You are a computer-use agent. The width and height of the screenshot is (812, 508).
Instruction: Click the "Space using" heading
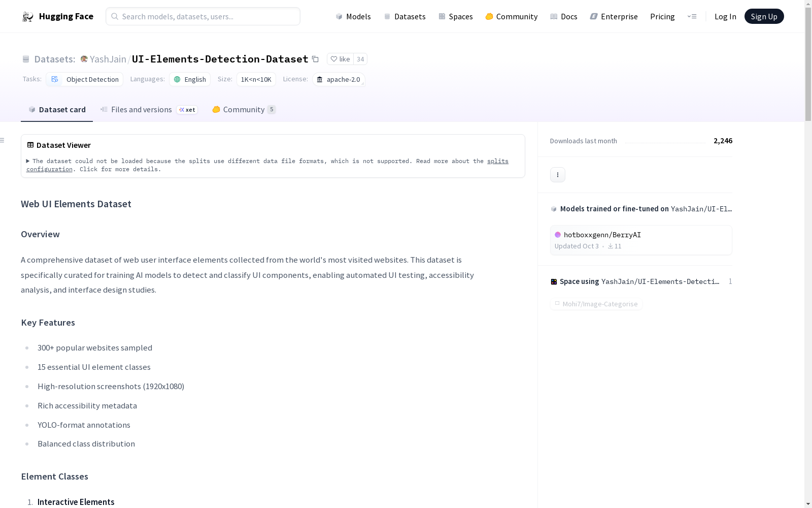point(580,281)
